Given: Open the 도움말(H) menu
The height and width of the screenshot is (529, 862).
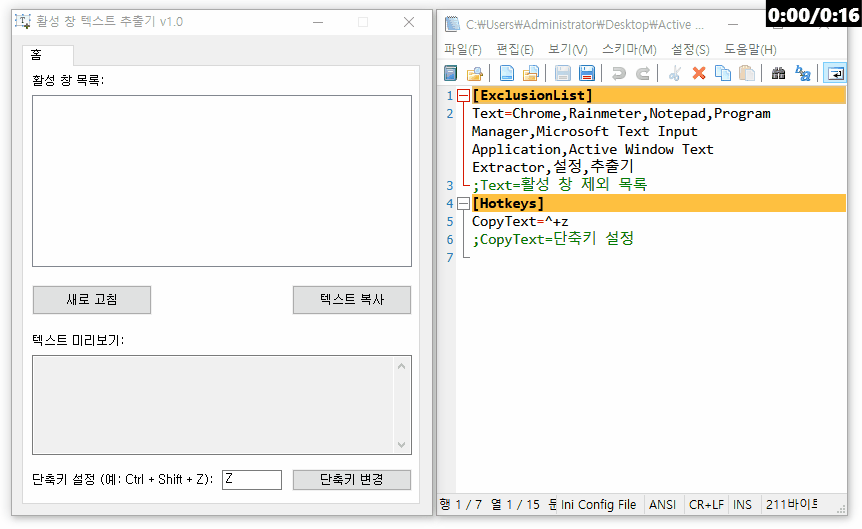Looking at the screenshot, I should point(750,49).
